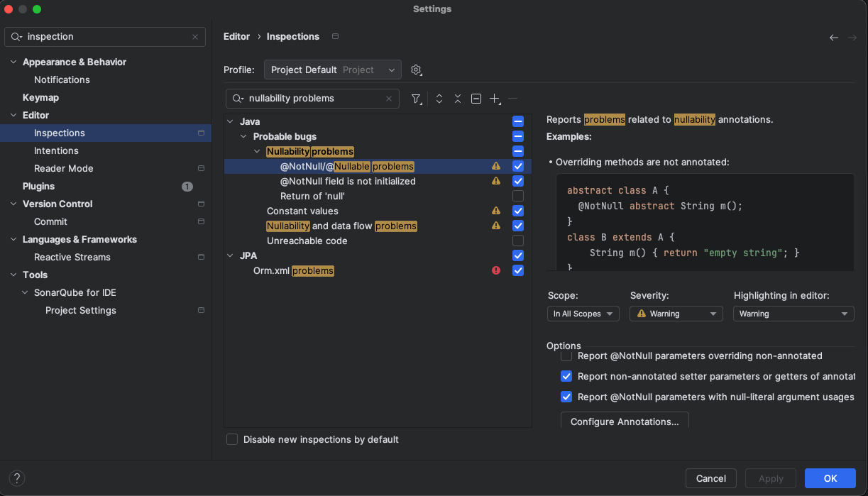Screen dimensions: 868x496
Task: Collapse all inspection tree nodes
Action: 457,99
